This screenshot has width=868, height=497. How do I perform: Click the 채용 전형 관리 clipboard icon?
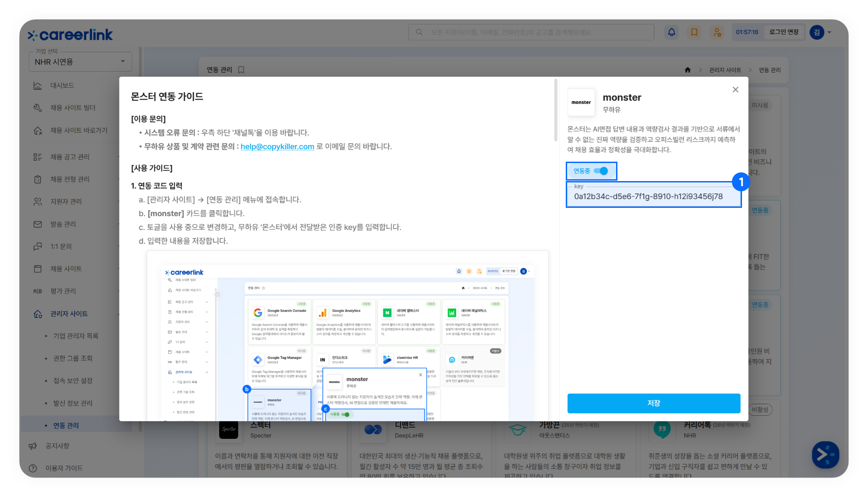tap(38, 179)
